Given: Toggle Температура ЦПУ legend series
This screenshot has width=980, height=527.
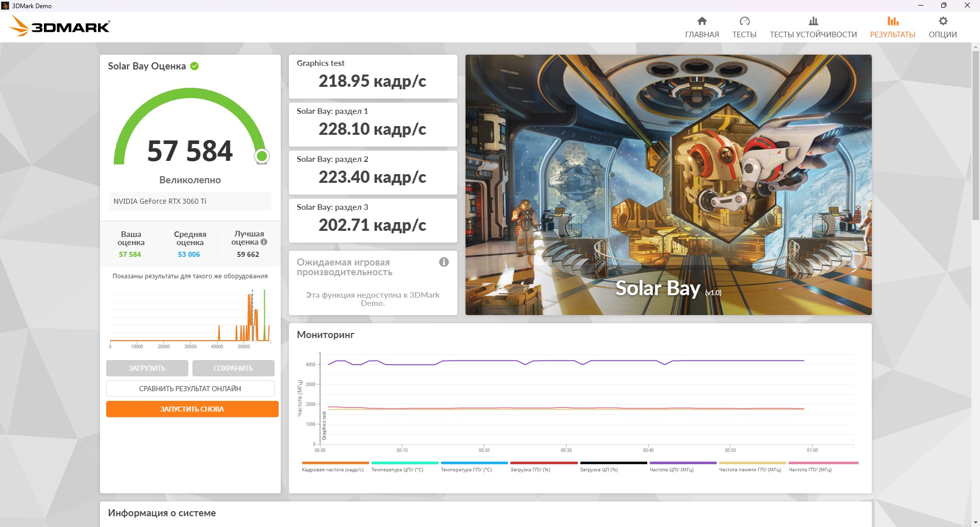Looking at the screenshot, I should (405, 467).
